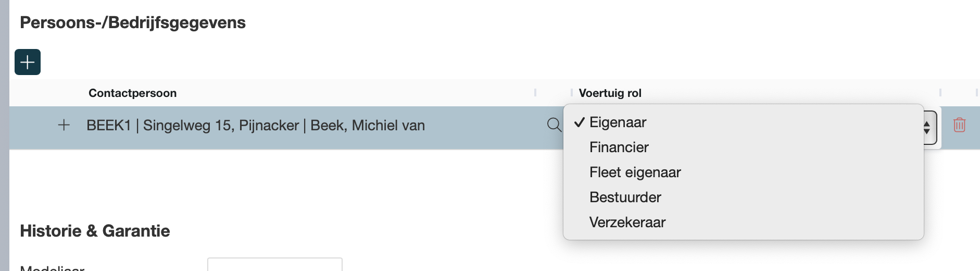Select Verzekeraar as vehicle role

tap(627, 223)
